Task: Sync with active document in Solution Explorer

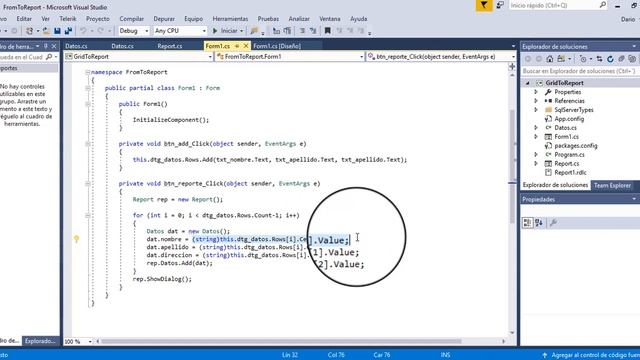Action: tap(599, 59)
